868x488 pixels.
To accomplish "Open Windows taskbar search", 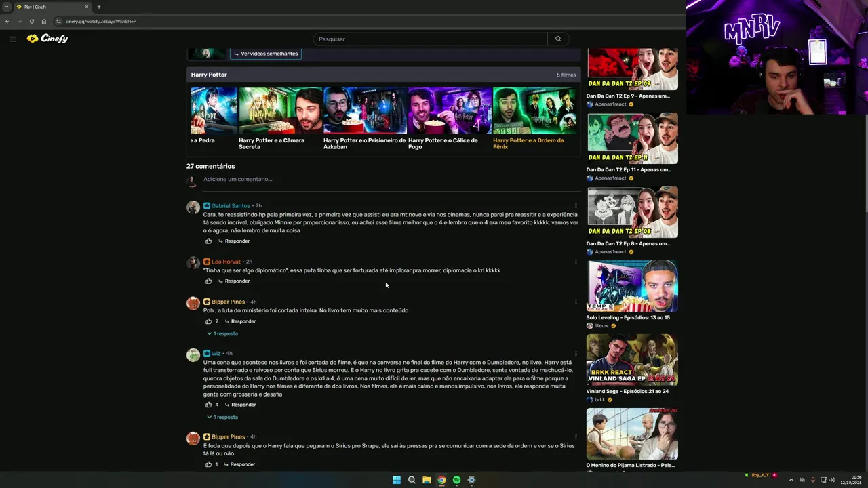I will pyautogui.click(x=412, y=480).
